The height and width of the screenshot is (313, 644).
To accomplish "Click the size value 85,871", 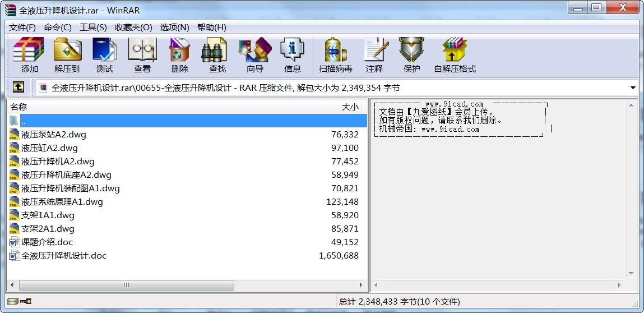I will (x=345, y=229).
